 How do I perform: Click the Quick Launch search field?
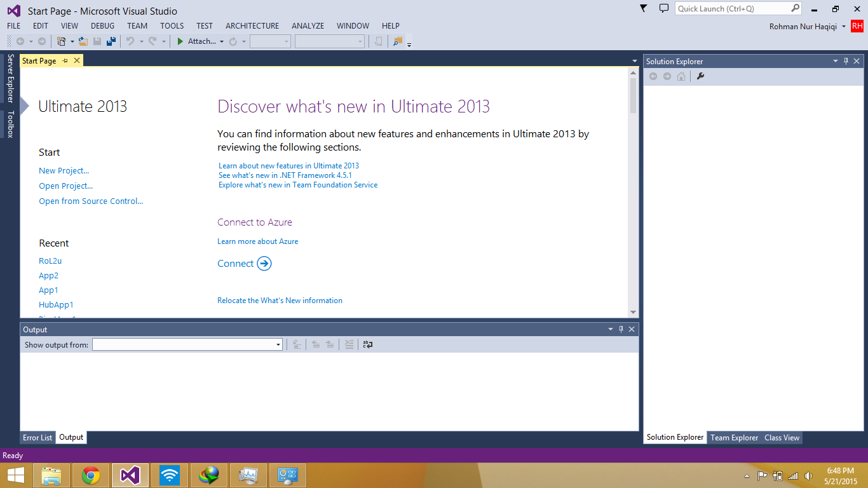738,9
